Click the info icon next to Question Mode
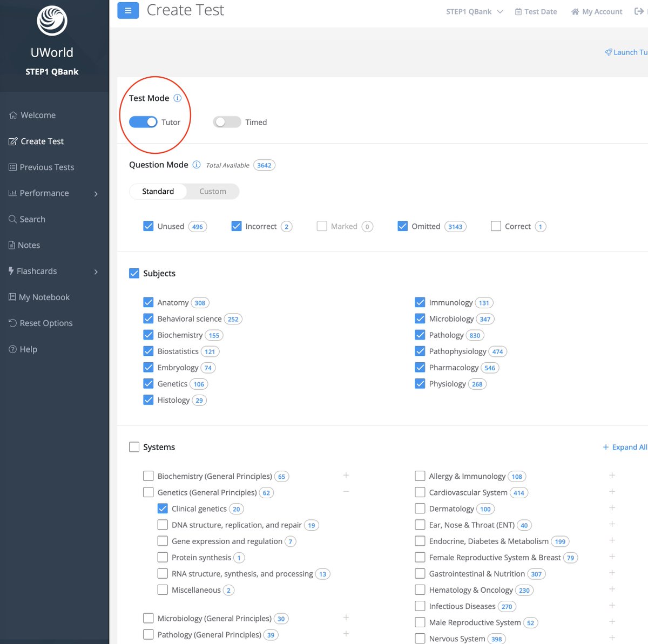 pyautogui.click(x=197, y=165)
